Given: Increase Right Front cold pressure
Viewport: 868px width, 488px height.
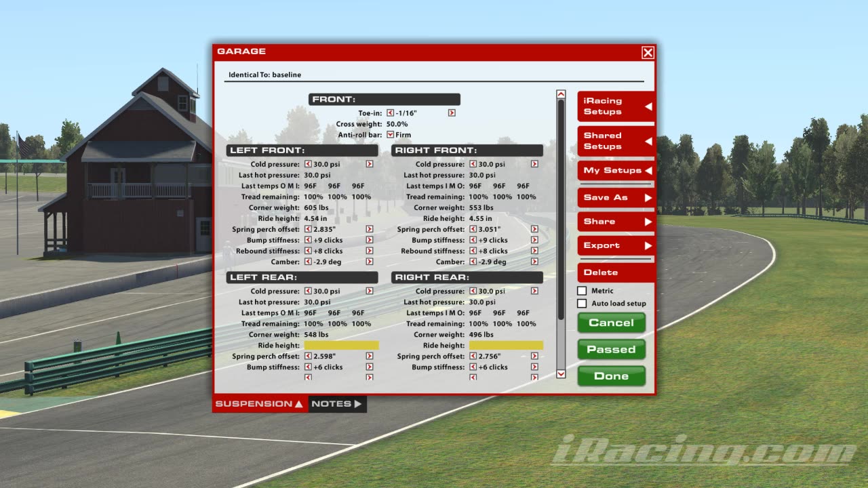Looking at the screenshot, I should [x=534, y=164].
